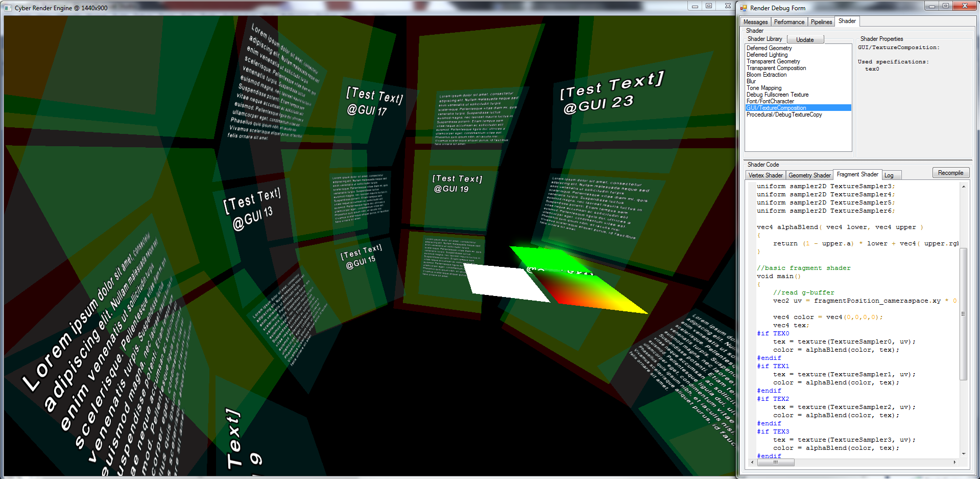Click the shader code scroll-down arrow

point(964,453)
